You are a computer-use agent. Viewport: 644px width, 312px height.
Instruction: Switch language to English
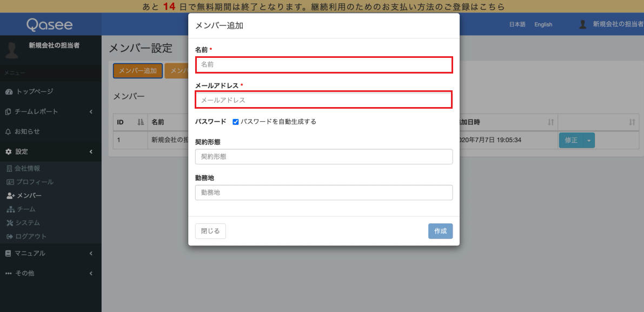point(543,25)
